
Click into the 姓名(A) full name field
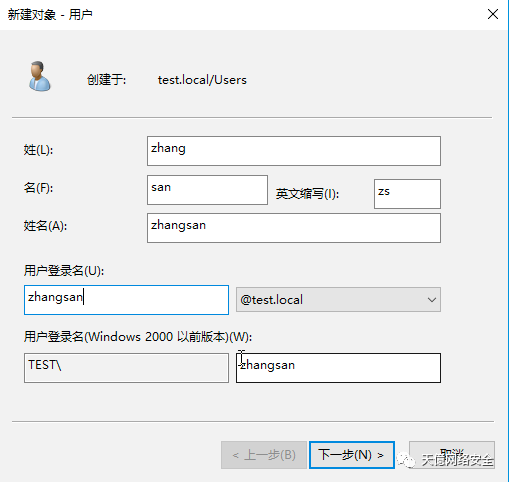pos(294,228)
